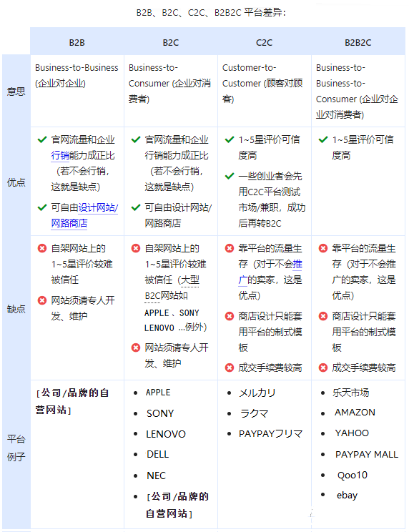Click PAYPAYフリマ in the C2C examples
This screenshot has width=409, height=532.
click(270, 433)
